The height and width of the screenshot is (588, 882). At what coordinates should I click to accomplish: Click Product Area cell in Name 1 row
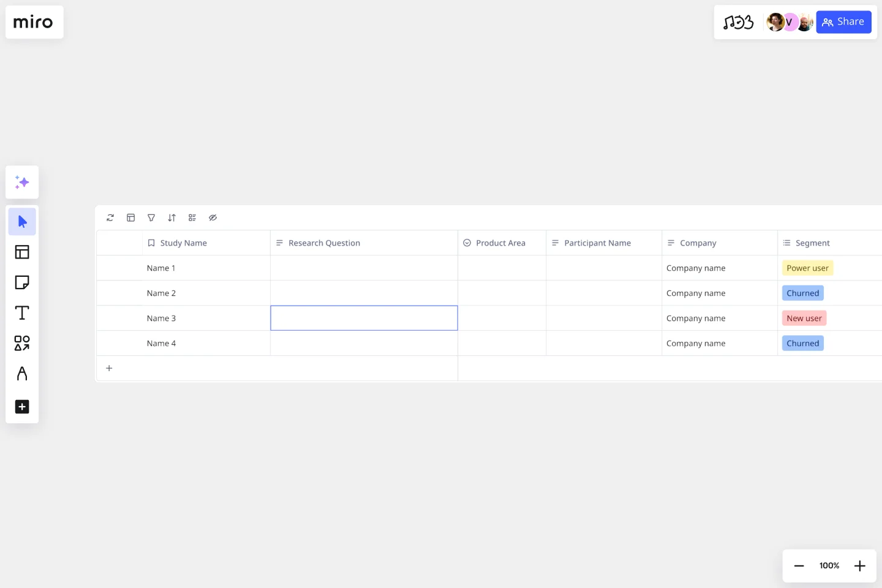(x=502, y=268)
